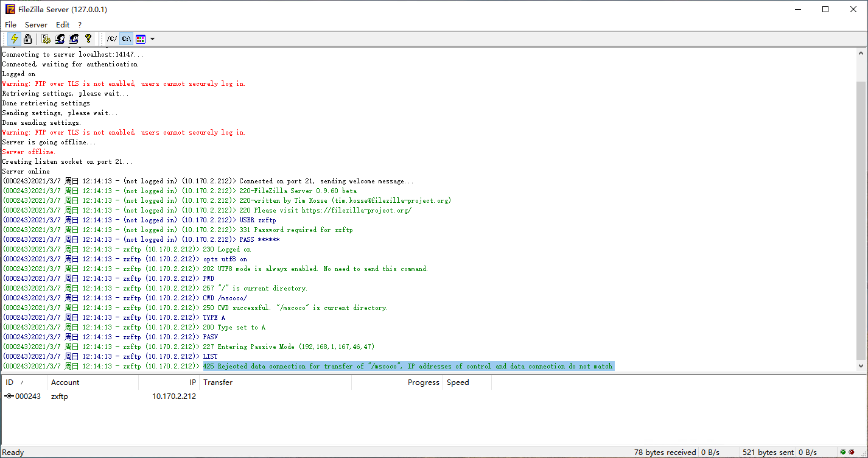Click the '220-FileZilla Server 0.9.60 beta' line
Viewport: 868px width, 458px height.
point(180,191)
